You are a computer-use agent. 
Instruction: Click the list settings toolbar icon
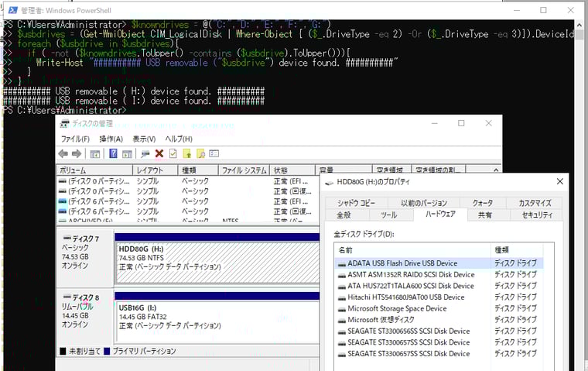point(214,153)
